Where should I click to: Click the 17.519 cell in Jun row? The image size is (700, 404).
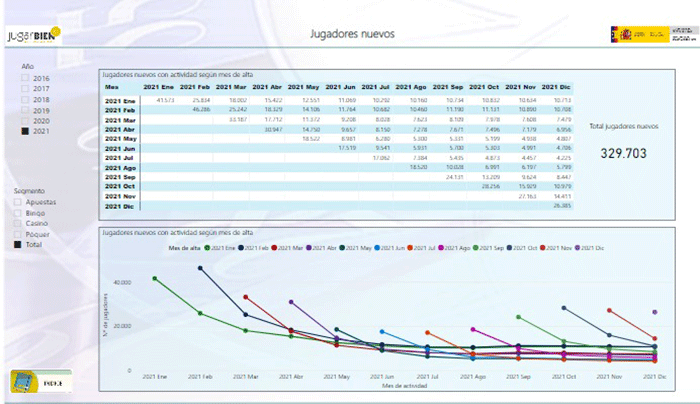click(347, 148)
